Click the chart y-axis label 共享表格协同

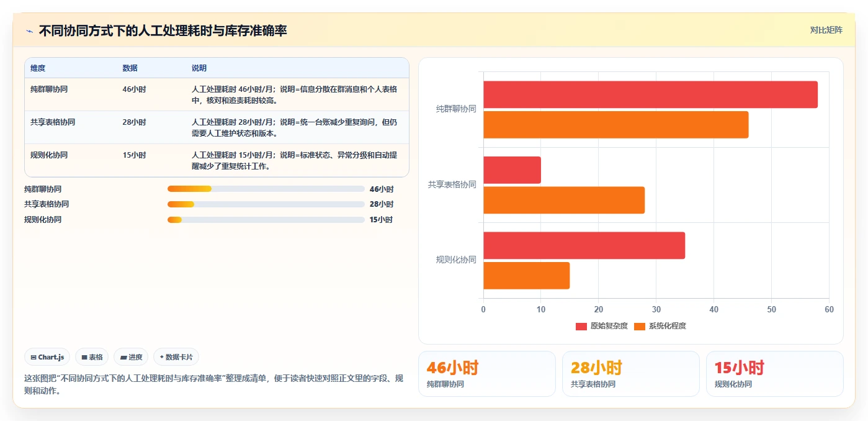(x=452, y=185)
